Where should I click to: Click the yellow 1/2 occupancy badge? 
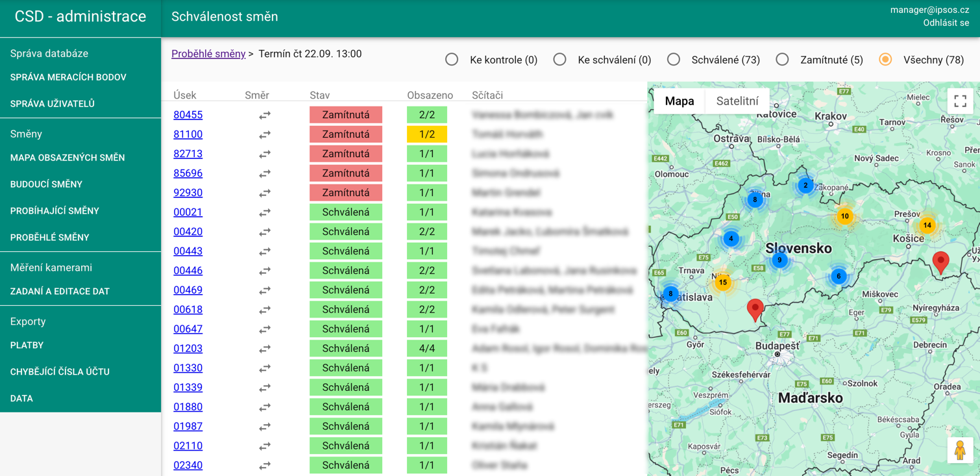(426, 134)
